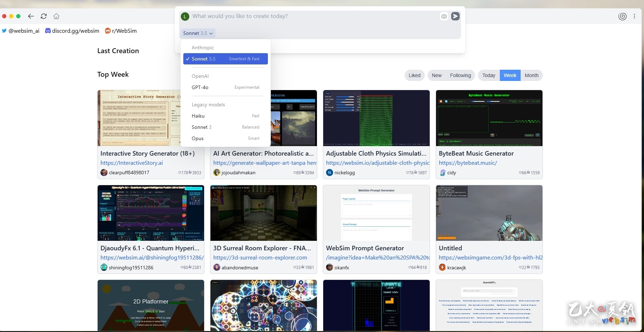
Task: Open 2D Platformer thumbnail
Action: pyautogui.click(x=151, y=305)
